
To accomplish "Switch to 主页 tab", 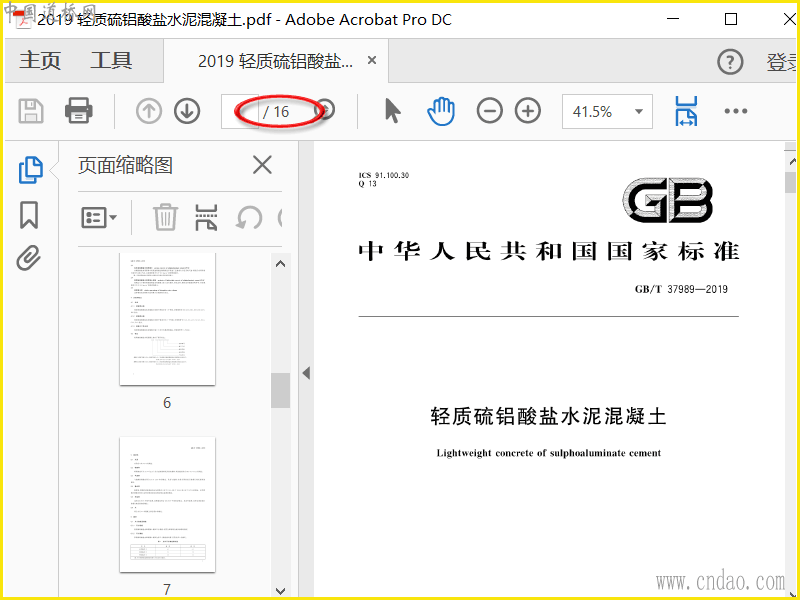I will 40,60.
